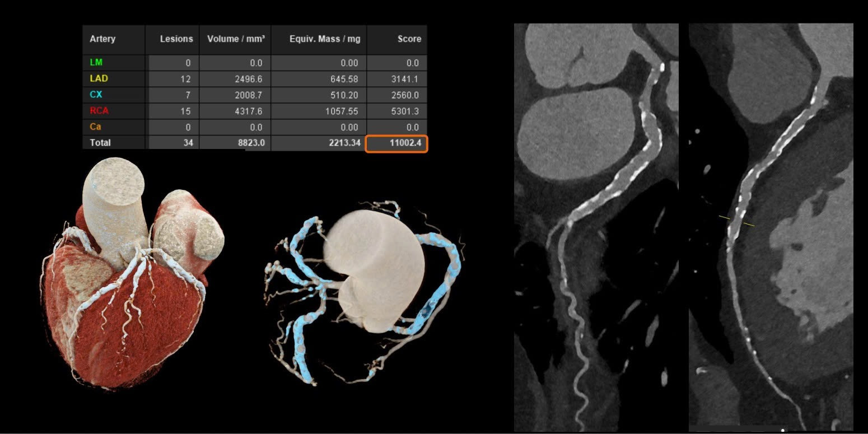
Task: Click the Total row label
Action: [x=100, y=143]
